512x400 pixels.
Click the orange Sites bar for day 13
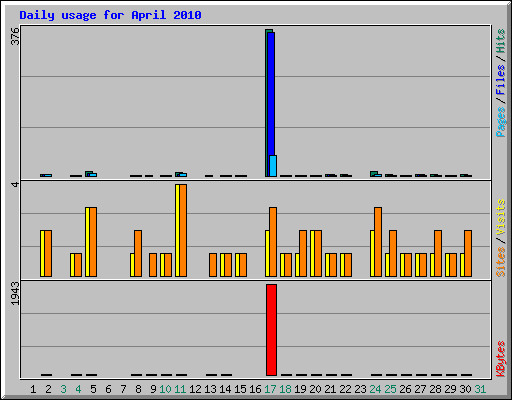(x=213, y=265)
